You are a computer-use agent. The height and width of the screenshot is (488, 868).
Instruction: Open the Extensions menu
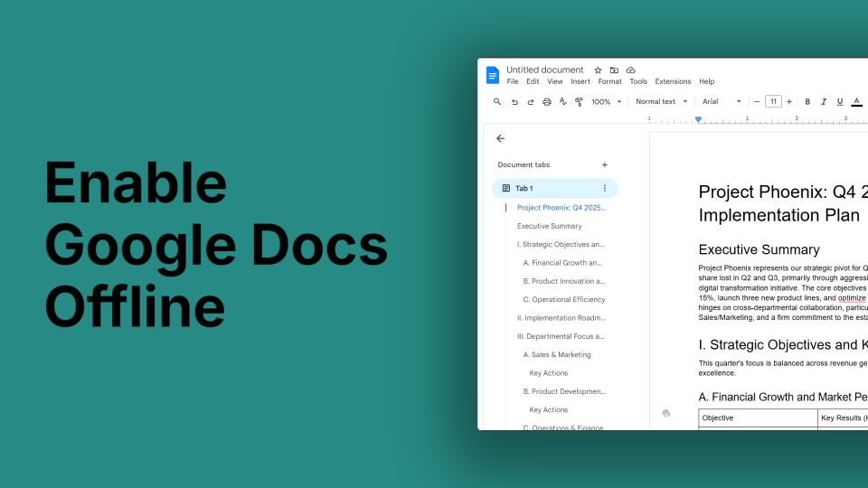click(x=673, y=81)
